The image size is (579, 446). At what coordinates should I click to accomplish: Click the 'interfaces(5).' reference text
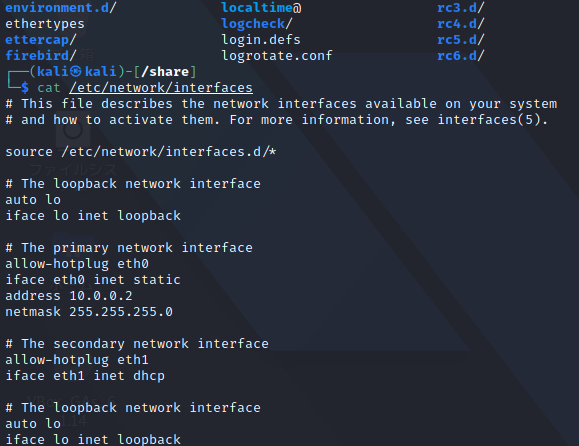pos(492,120)
